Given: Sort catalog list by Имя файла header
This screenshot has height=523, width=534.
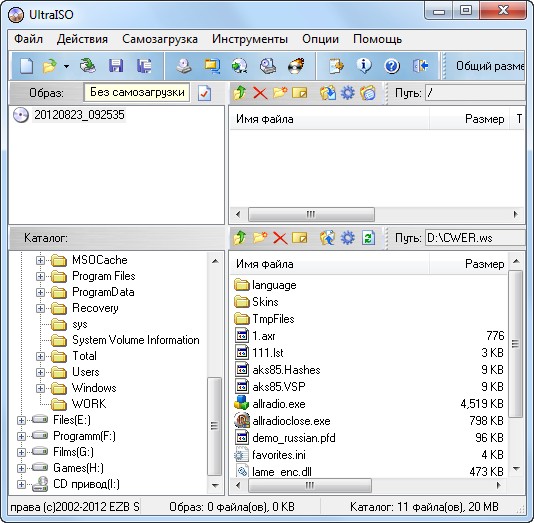Looking at the screenshot, I should (330, 264).
